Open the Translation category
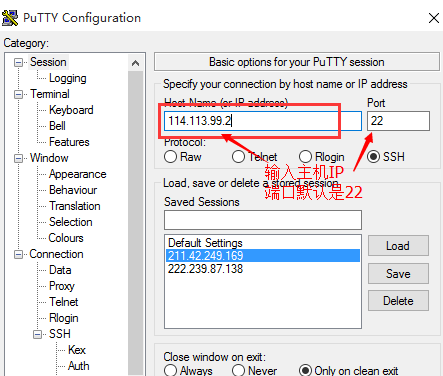Image resolution: width=443 pixels, height=376 pixels. point(75,206)
